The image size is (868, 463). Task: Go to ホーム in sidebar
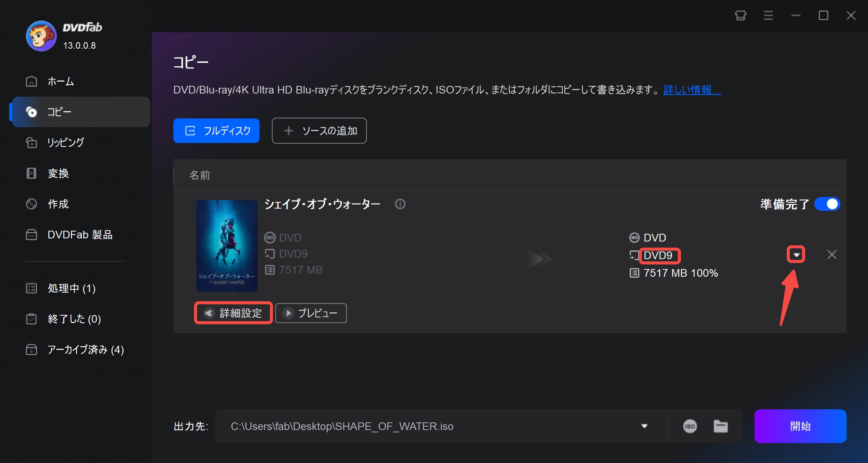(x=81, y=81)
